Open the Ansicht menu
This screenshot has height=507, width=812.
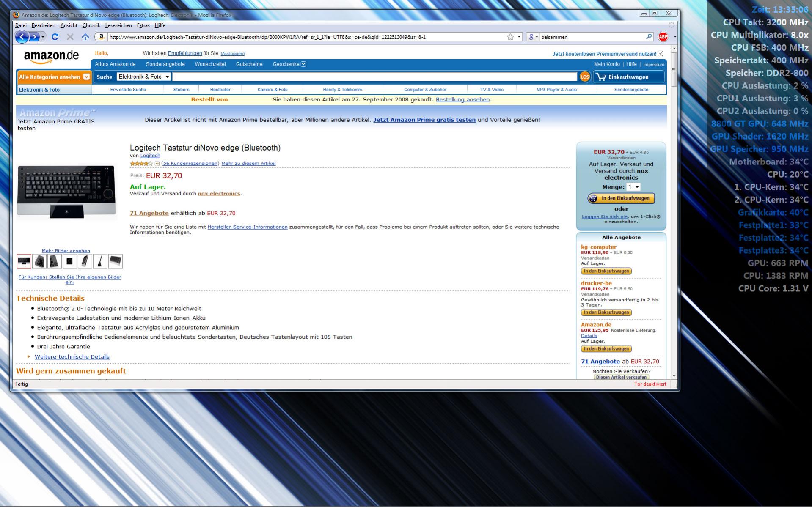(x=69, y=25)
